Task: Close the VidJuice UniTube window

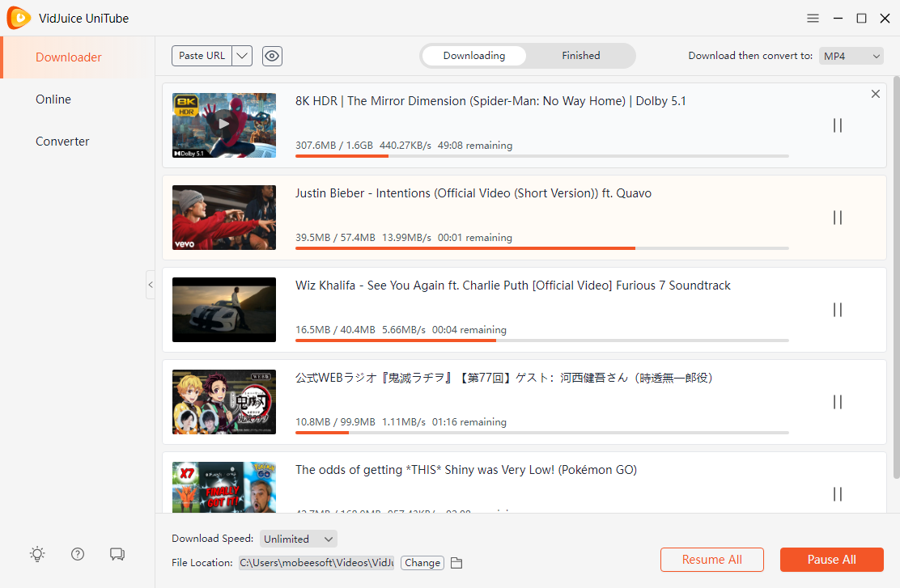Action: coord(885,19)
